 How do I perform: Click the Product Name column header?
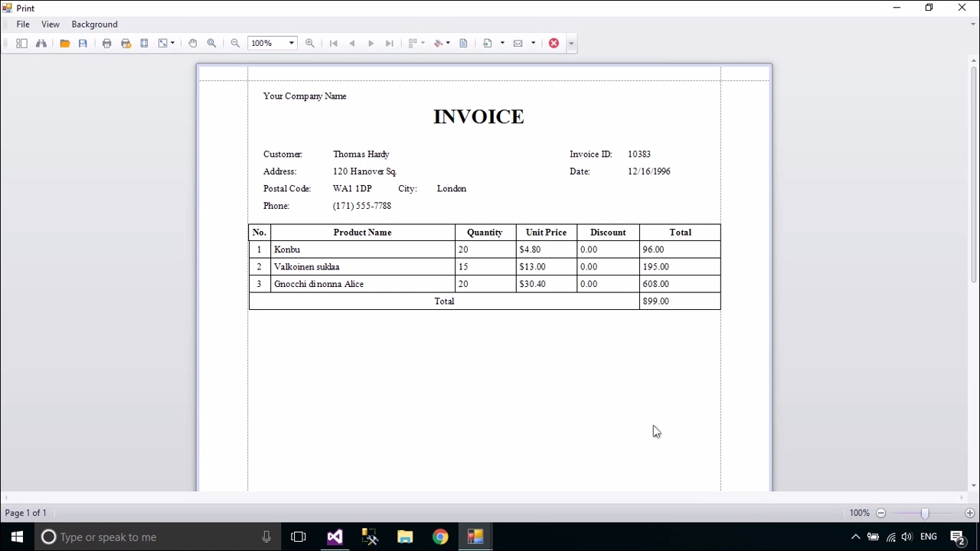(x=363, y=233)
